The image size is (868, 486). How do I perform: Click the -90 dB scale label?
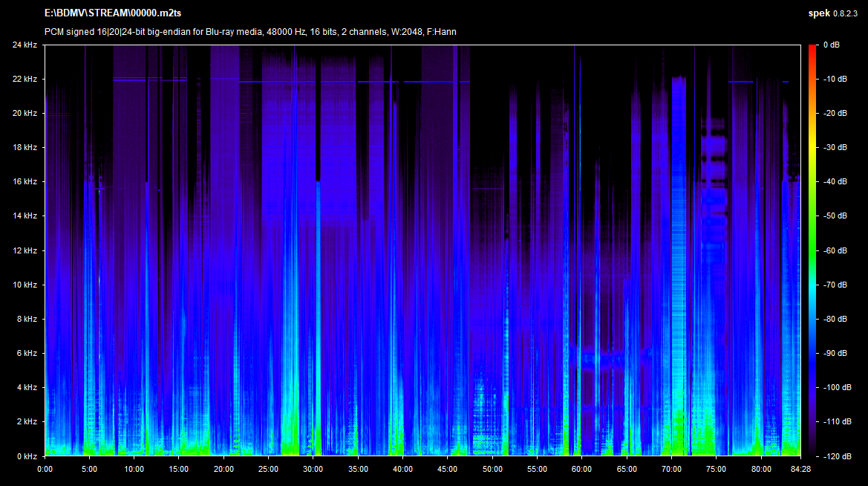tap(833, 353)
